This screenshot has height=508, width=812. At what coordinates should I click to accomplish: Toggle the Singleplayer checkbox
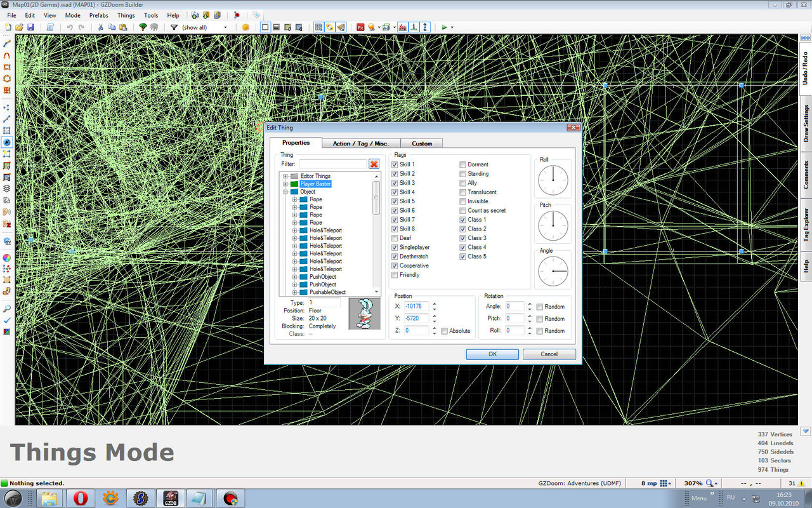tap(395, 247)
